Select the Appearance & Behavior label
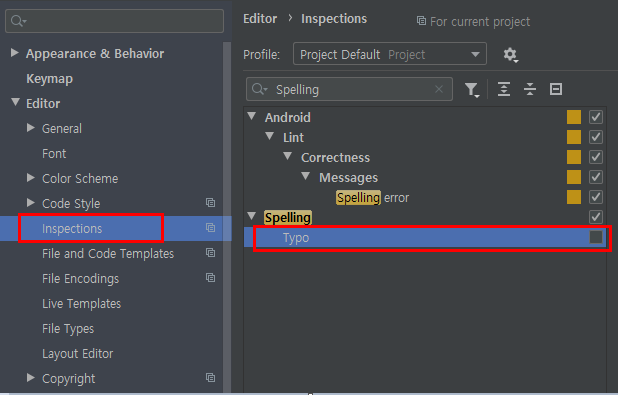 (95, 54)
